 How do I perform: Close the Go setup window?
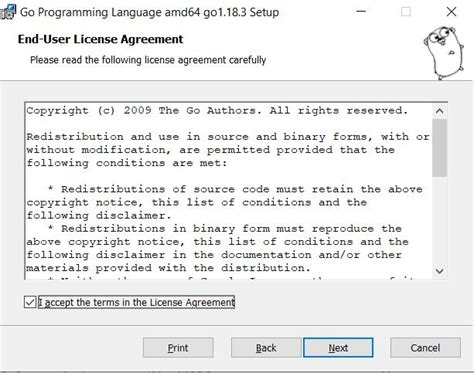(x=451, y=12)
